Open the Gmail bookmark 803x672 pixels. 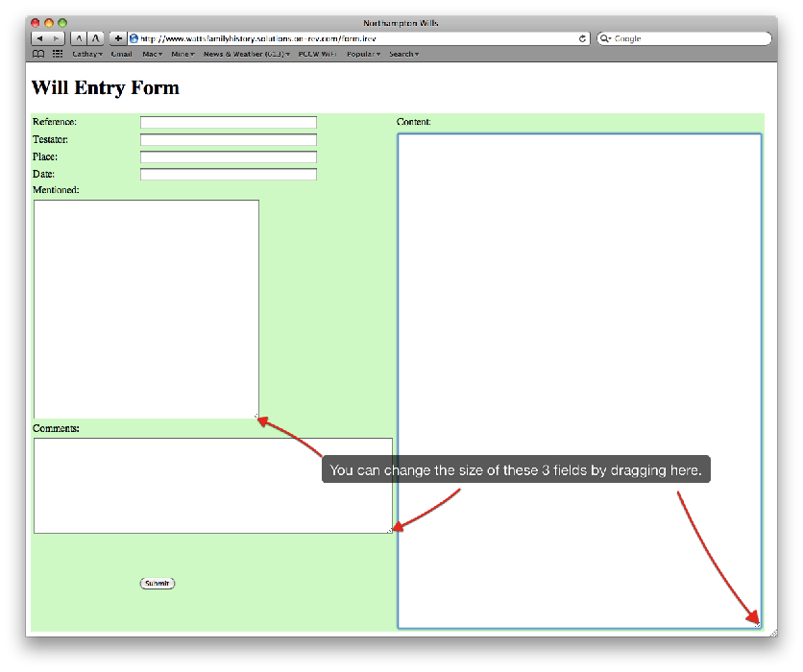click(121, 55)
